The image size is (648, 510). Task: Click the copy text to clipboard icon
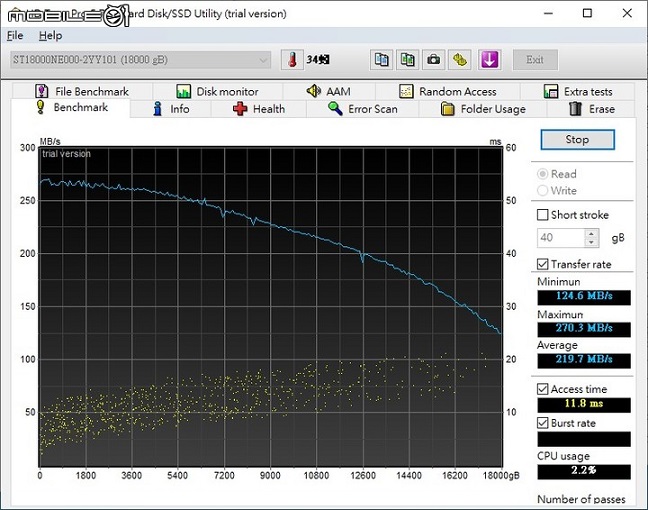381,60
